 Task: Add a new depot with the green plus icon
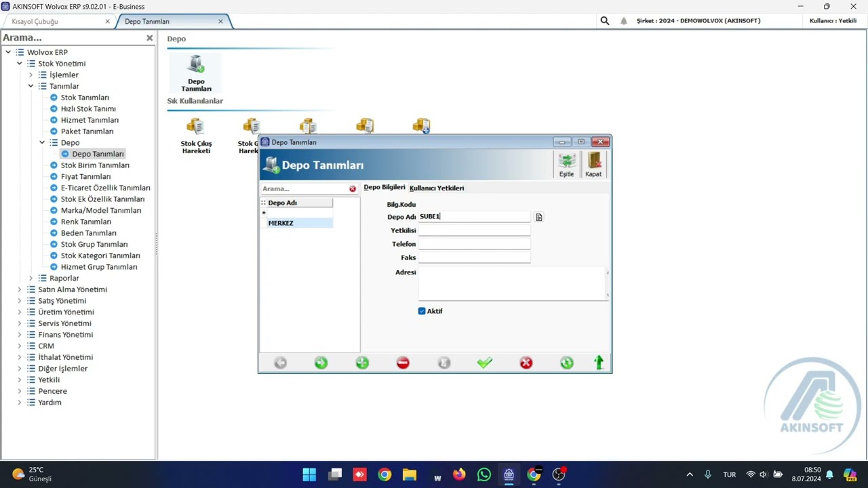tap(362, 363)
